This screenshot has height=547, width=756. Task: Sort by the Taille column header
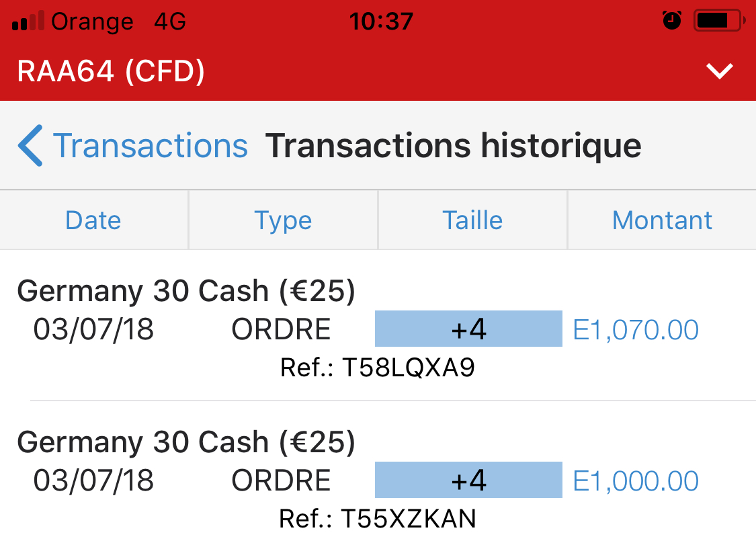(472, 220)
